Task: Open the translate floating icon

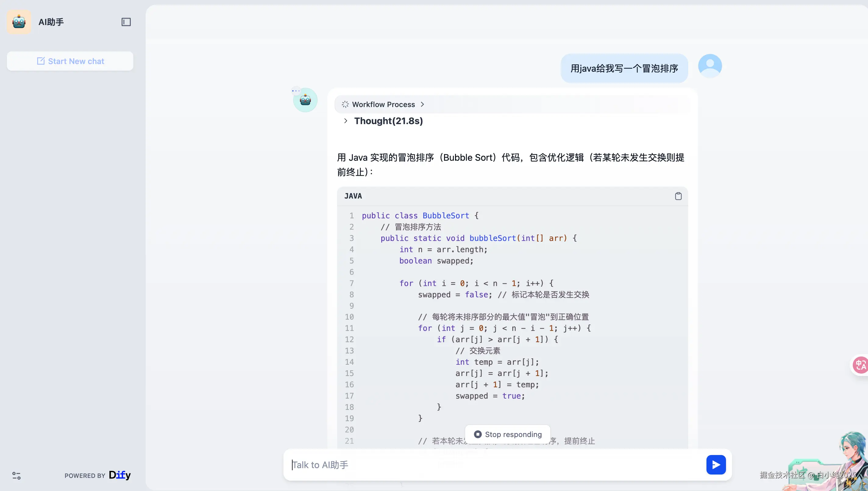Action: click(x=860, y=365)
